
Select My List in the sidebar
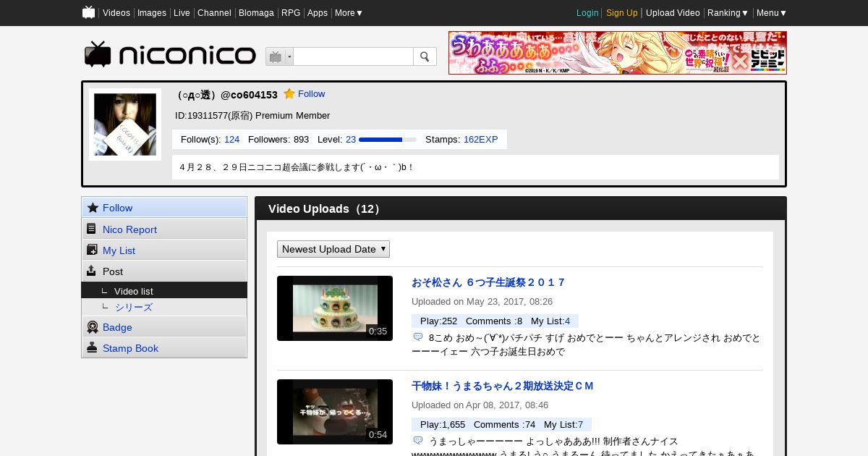pyautogui.click(x=164, y=250)
